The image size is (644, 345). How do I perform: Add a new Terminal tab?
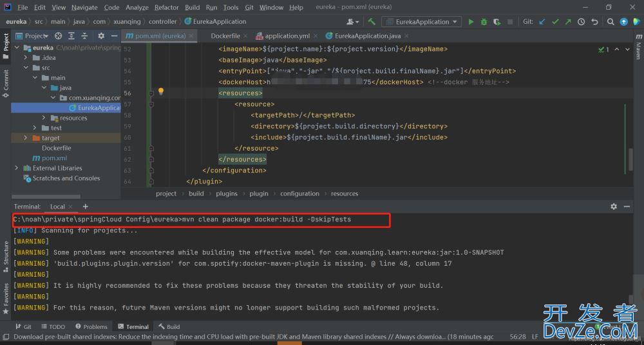(86, 207)
